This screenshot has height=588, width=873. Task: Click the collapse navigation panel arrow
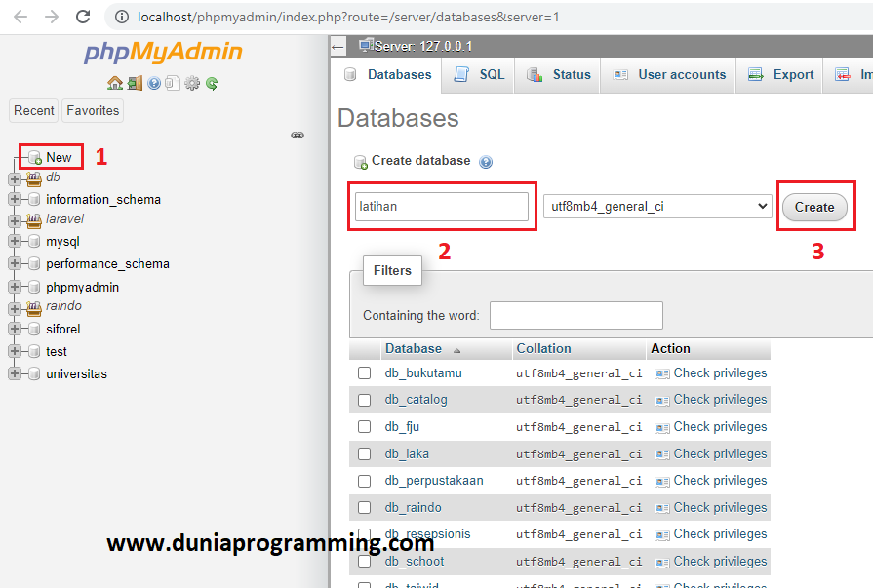coord(337,46)
